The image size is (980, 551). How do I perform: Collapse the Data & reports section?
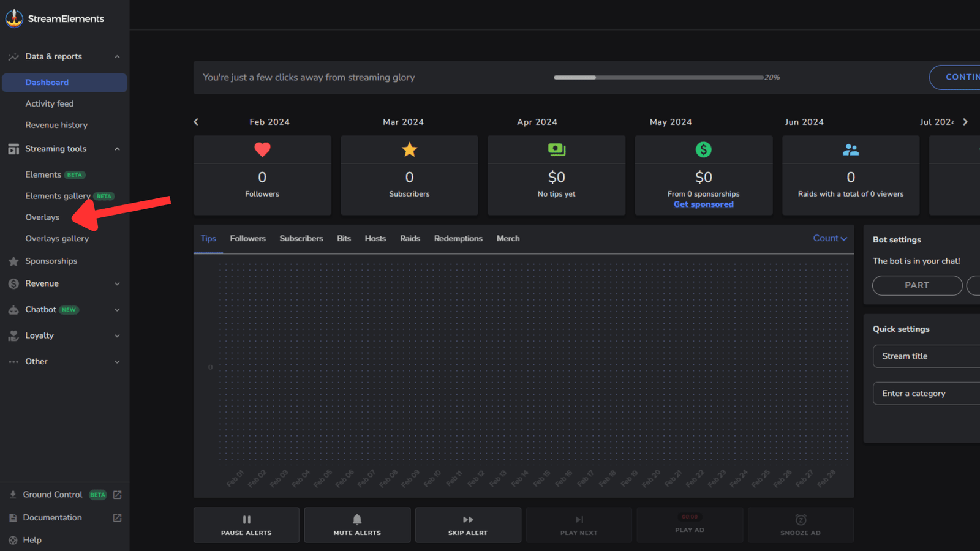click(117, 57)
